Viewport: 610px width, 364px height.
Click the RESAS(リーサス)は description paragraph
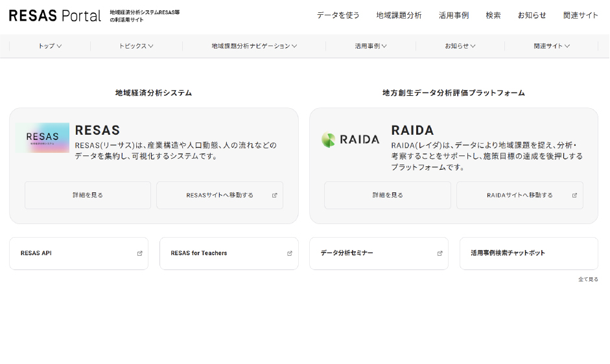tap(176, 150)
